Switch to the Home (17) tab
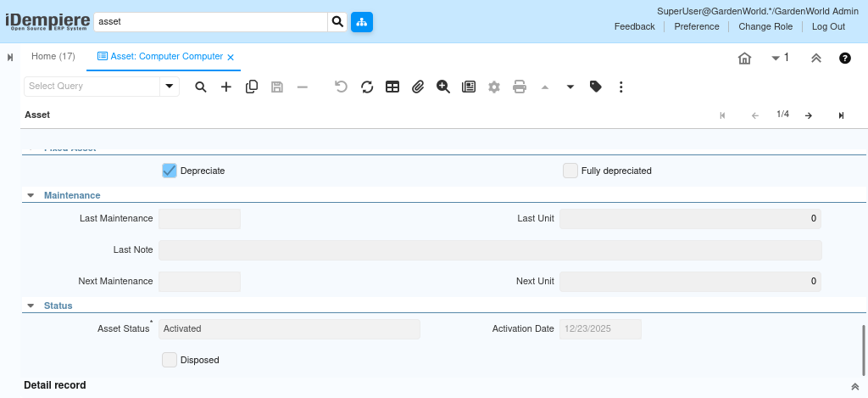This screenshot has height=398, width=868. click(53, 57)
